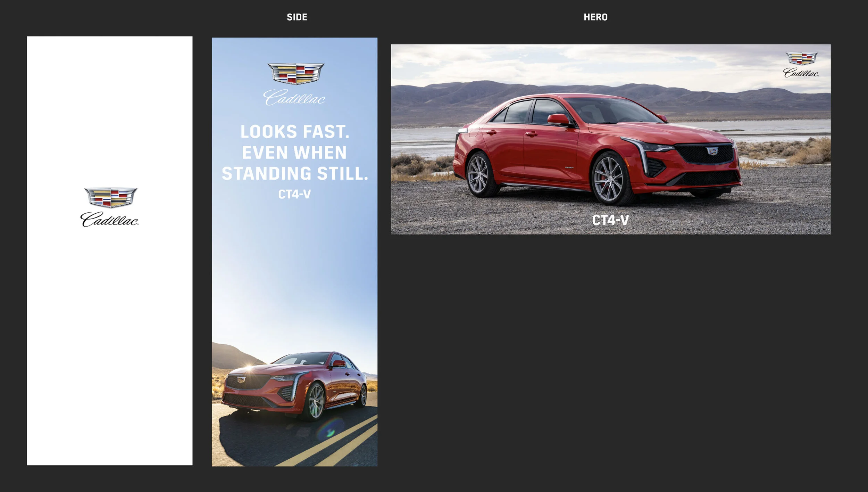Click the Cadillac crest on the white panel
Screen dimensions: 868x492
(x=111, y=197)
